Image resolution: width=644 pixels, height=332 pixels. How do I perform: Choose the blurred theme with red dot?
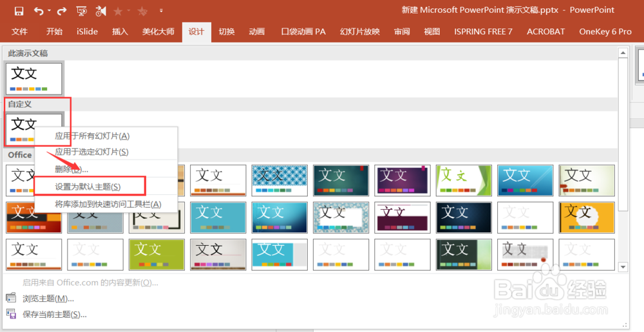click(526, 254)
